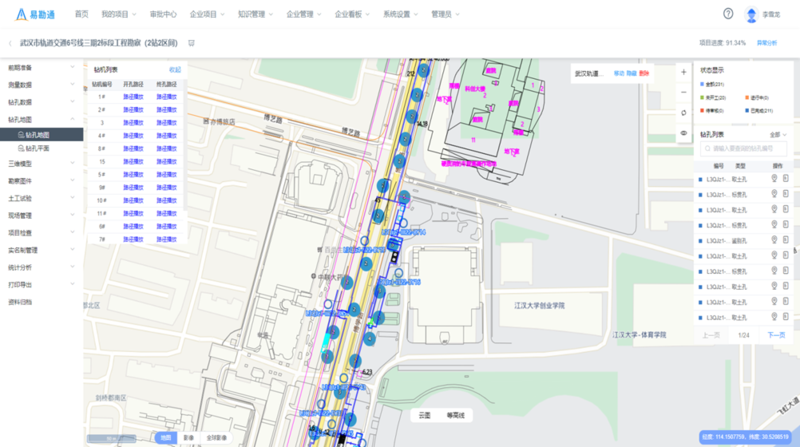This screenshot has height=447, width=800.
Task: Click the 中南大药 map point marker
Action: click(x=313, y=276)
